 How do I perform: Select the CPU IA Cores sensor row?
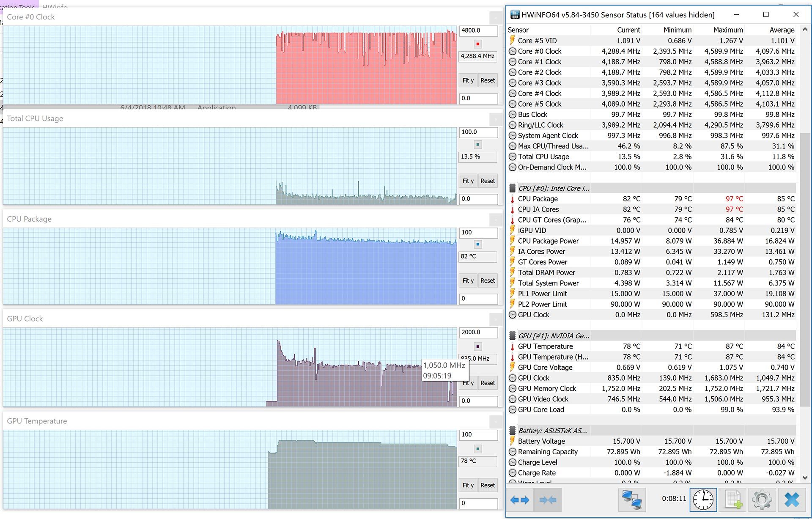click(x=651, y=209)
